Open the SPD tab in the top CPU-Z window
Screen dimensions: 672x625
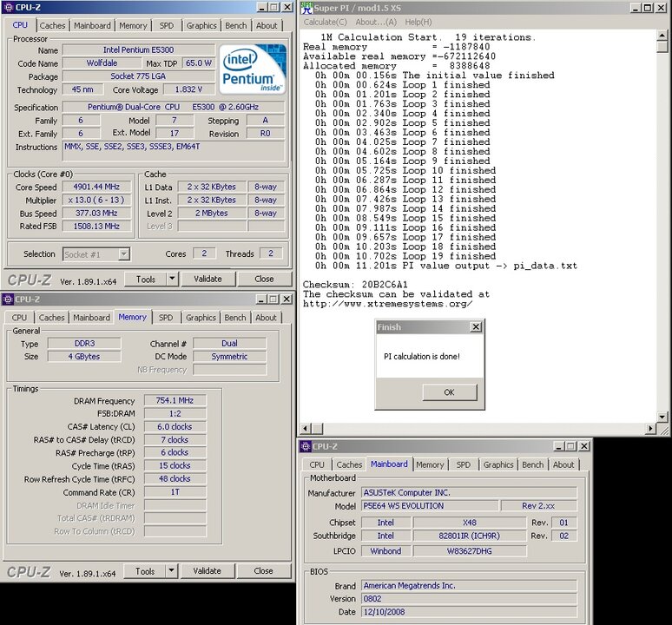(167, 26)
